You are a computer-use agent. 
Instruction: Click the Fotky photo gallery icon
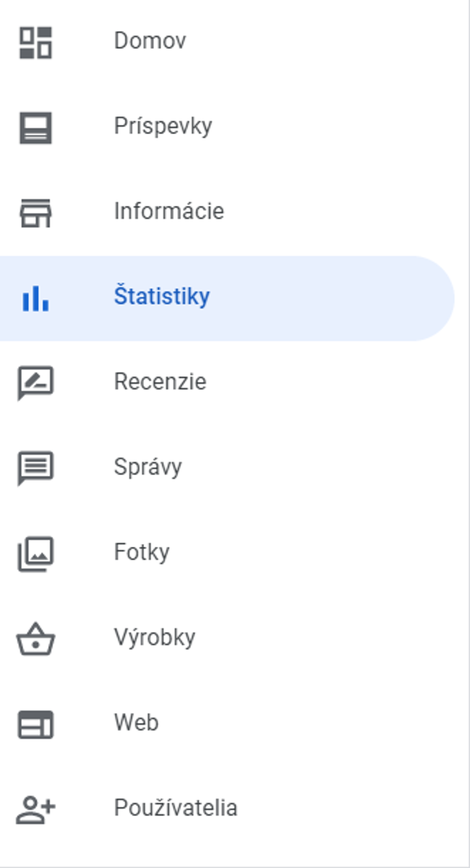pos(36,554)
